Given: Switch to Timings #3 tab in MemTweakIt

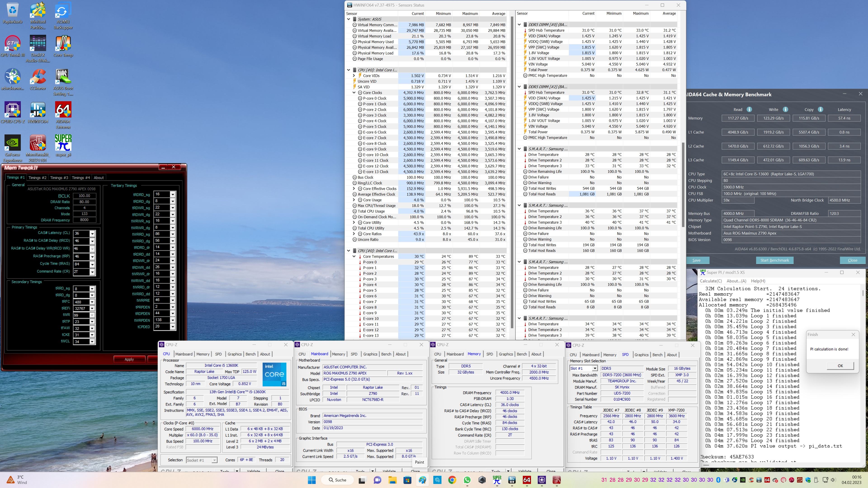Looking at the screenshot, I should click(x=59, y=178).
